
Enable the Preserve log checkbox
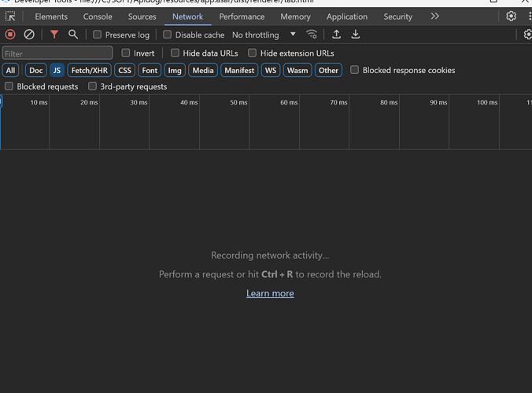tap(98, 35)
